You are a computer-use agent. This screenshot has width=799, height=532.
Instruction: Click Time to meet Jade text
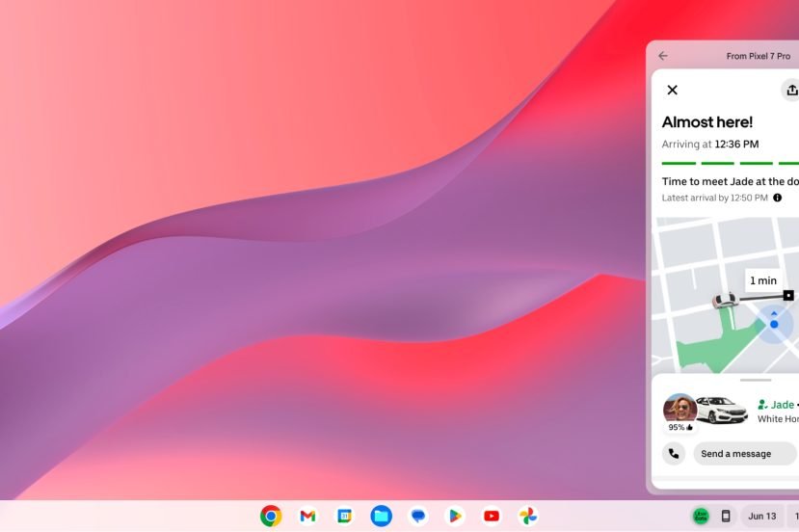(731, 181)
